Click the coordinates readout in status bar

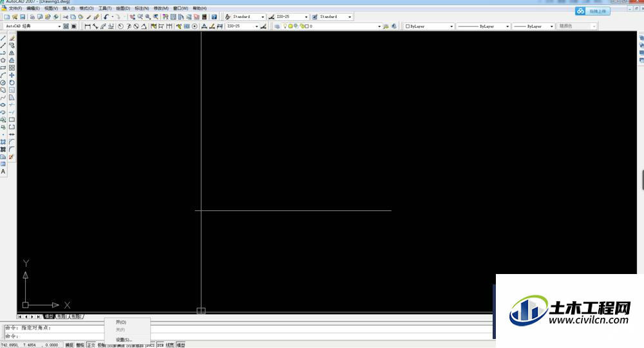(32, 345)
